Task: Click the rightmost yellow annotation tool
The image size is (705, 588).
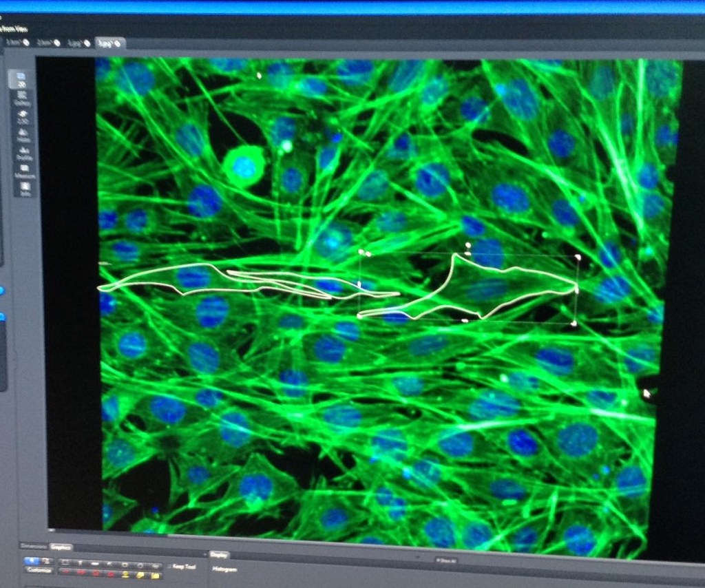Action: (x=156, y=576)
